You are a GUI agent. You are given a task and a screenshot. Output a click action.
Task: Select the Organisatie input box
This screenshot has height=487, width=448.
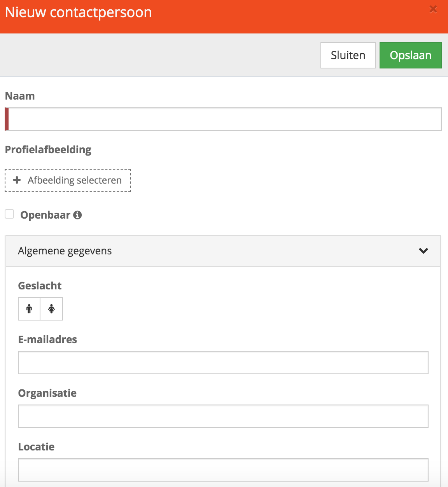coord(223,416)
